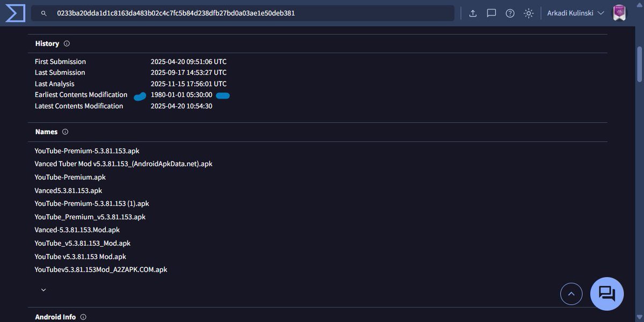Click the scroll-to-top round button
Image resolution: width=644 pixels, height=322 pixels.
(x=571, y=294)
